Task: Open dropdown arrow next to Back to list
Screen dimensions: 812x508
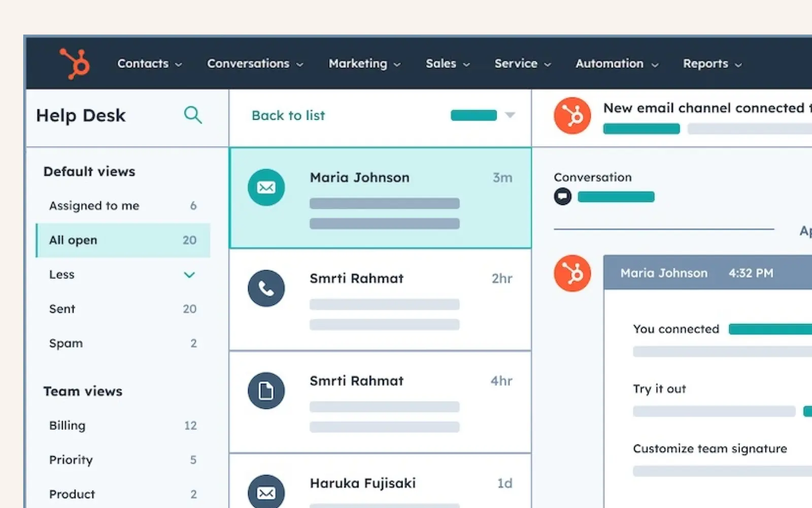Action: (x=510, y=115)
